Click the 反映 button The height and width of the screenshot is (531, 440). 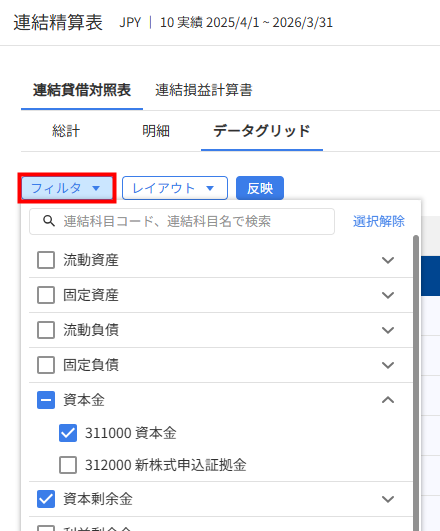coord(260,188)
